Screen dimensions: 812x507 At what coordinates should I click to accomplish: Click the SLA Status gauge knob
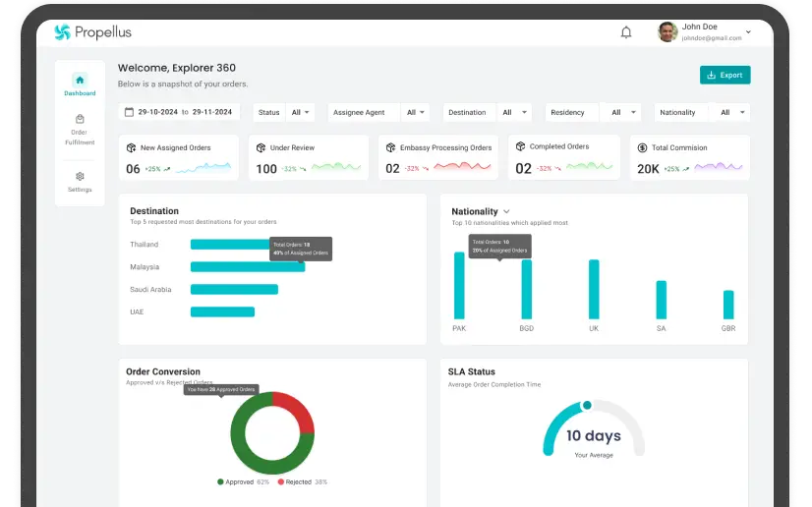click(587, 405)
